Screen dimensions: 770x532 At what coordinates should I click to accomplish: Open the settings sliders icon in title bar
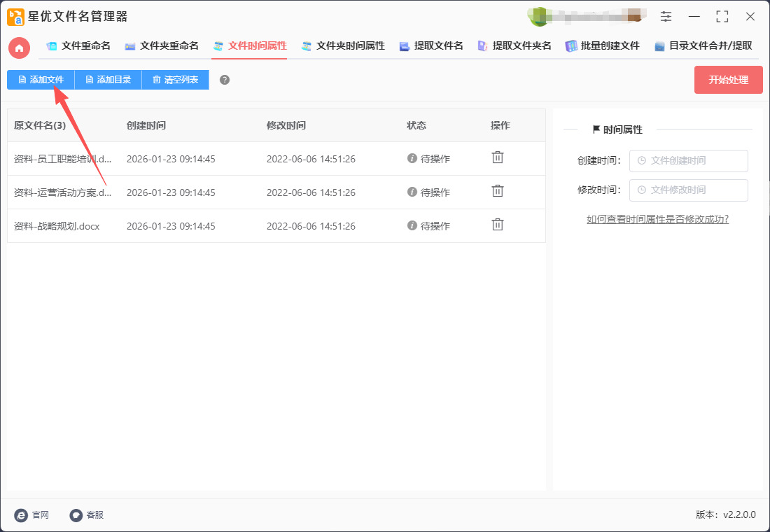click(x=666, y=17)
